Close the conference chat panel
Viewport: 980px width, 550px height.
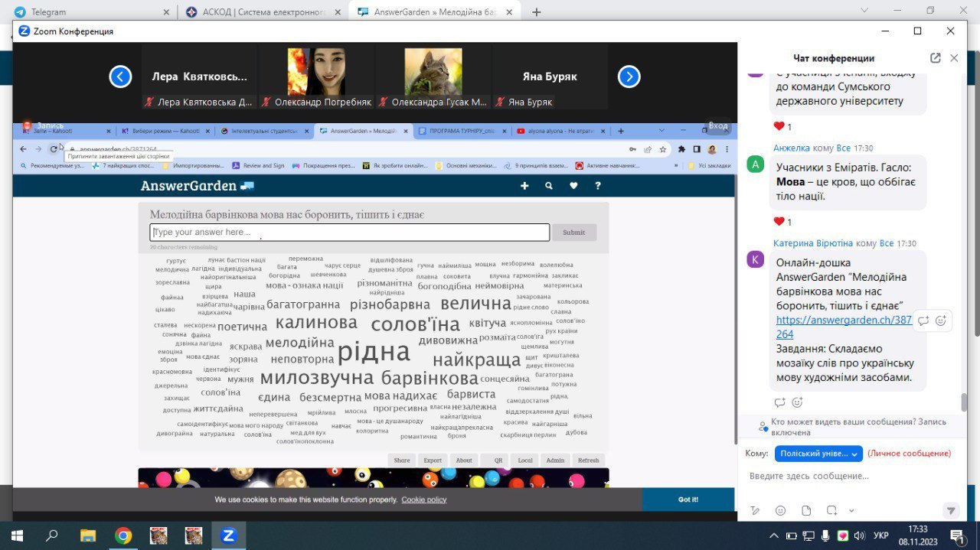click(954, 58)
